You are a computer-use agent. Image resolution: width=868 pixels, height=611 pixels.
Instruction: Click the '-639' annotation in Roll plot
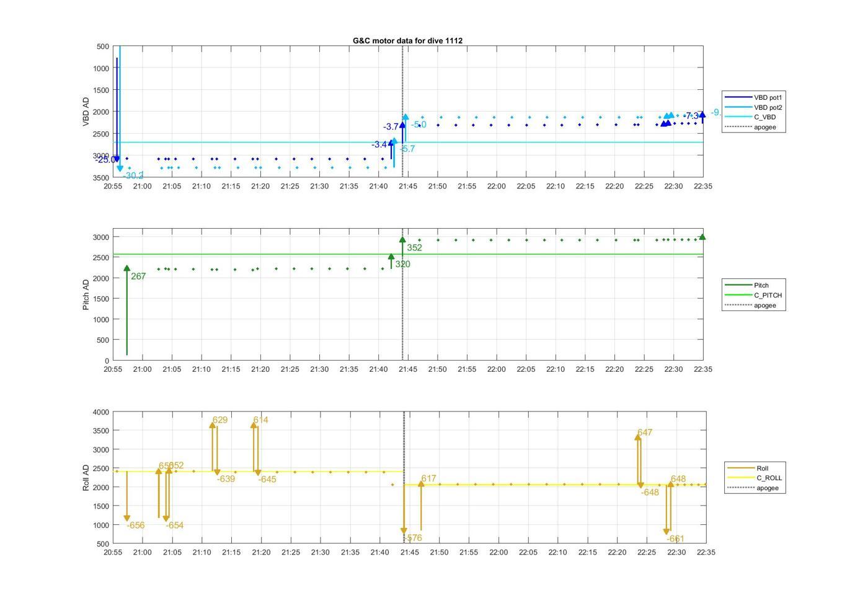point(226,479)
